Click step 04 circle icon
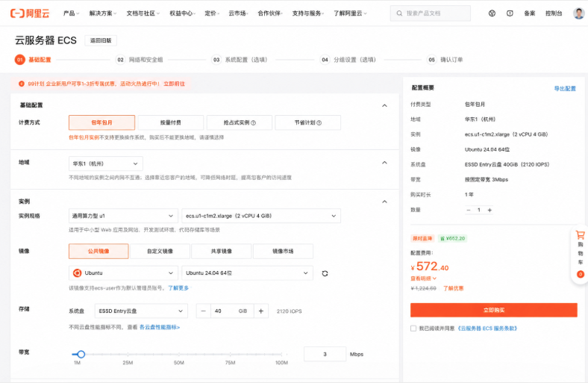 click(x=325, y=60)
